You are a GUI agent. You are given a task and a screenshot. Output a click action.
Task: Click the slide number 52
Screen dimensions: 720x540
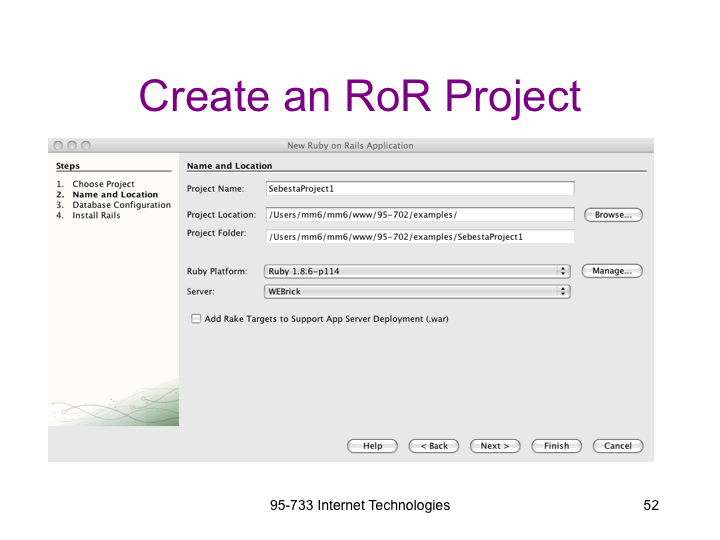click(651, 505)
